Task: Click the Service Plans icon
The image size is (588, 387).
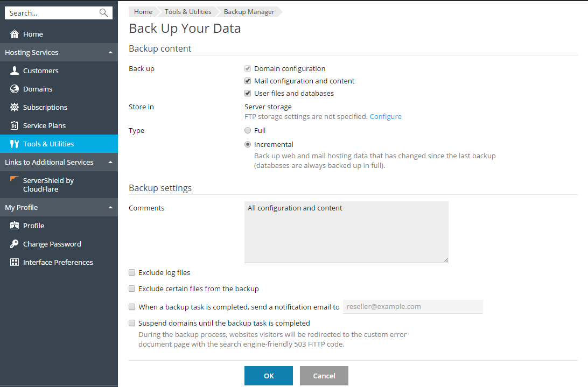Action: point(15,126)
